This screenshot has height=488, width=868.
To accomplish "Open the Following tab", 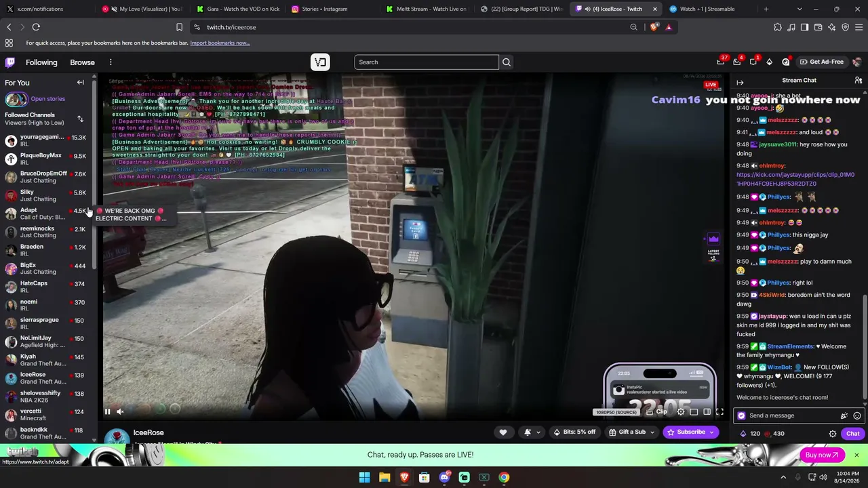I will click(x=41, y=62).
